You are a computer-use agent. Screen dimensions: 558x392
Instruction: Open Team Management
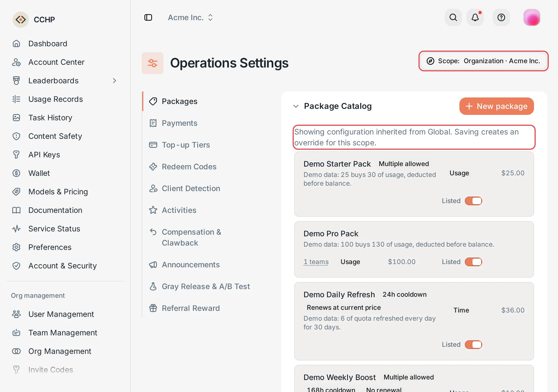tap(65, 333)
